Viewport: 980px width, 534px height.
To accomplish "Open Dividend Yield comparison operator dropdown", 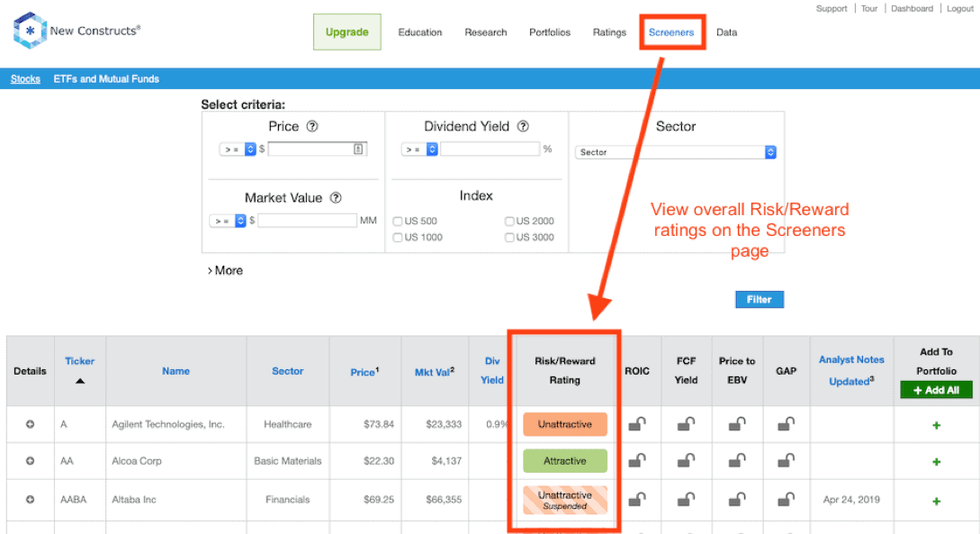I will point(419,149).
